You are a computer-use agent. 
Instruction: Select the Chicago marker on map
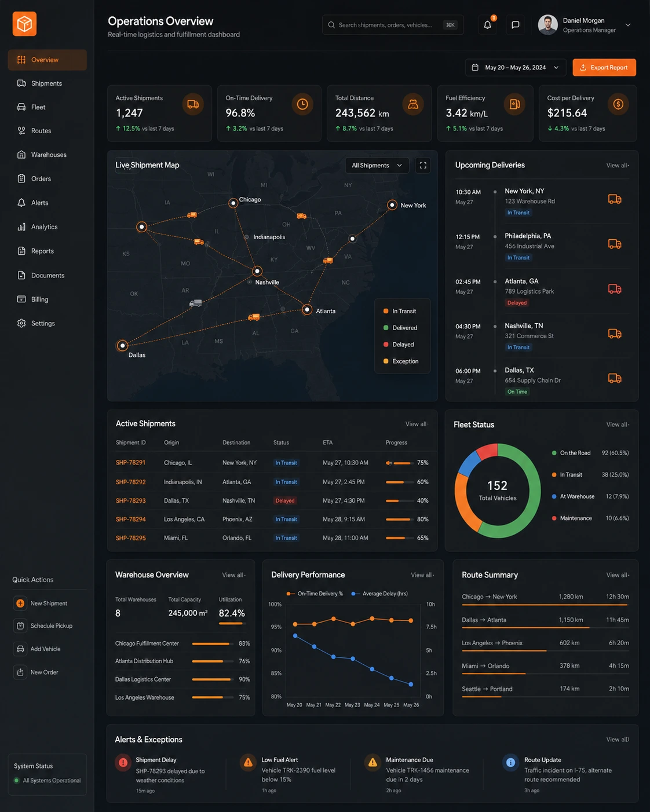coord(232,202)
